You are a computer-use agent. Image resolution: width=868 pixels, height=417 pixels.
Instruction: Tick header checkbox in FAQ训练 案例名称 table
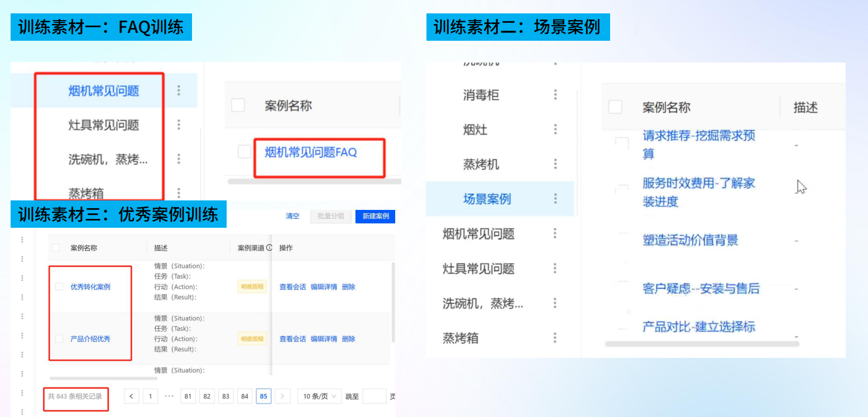tap(238, 105)
